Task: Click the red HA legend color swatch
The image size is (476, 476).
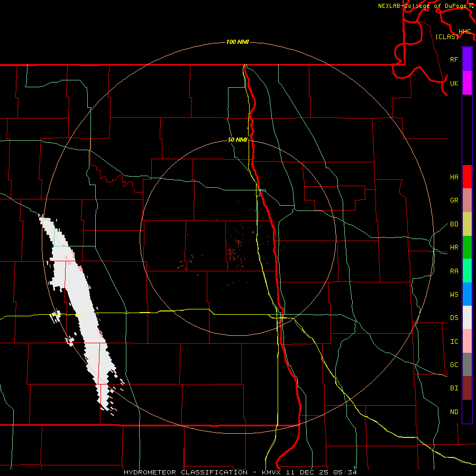Action: pos(467,177)
